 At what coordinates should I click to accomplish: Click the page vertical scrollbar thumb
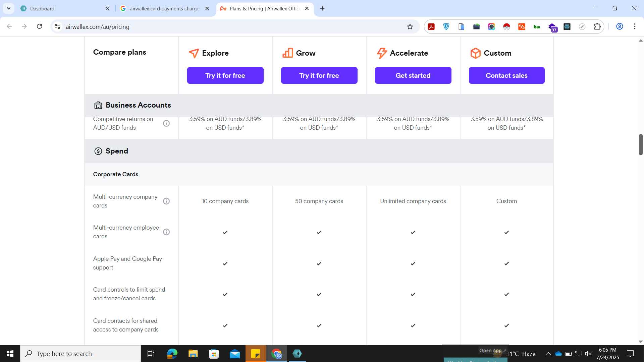641,144
